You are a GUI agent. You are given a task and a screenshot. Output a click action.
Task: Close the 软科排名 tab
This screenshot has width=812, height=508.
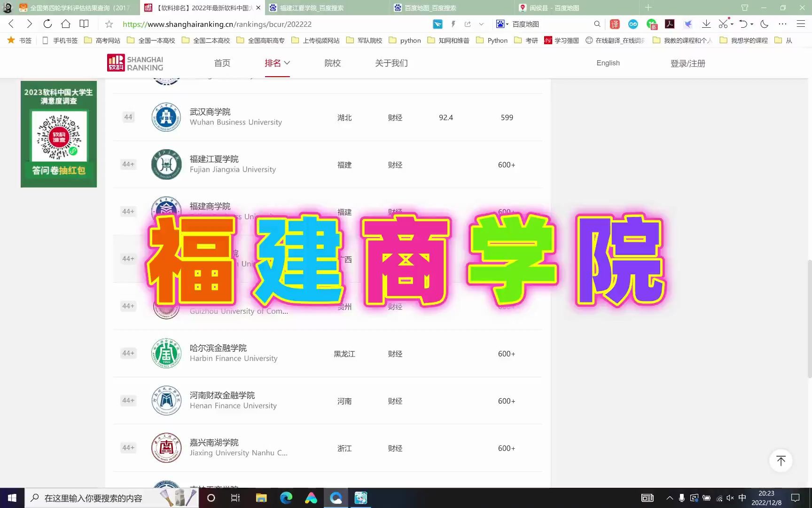tap(258, 8)
